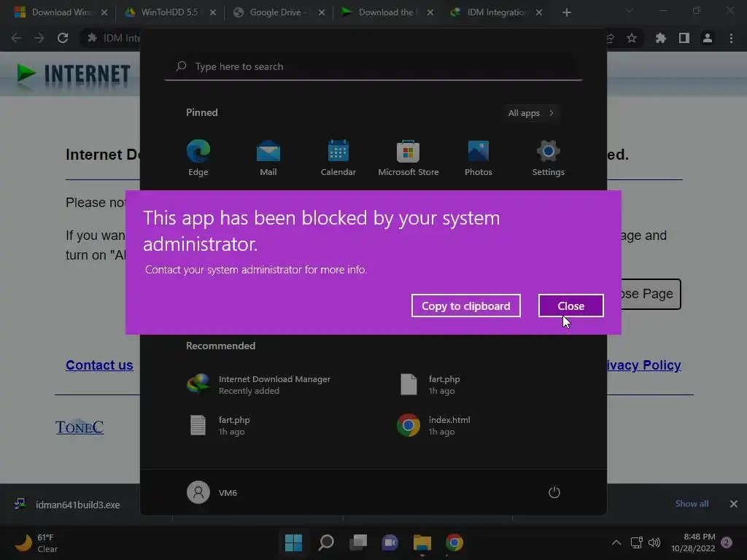
Task: Open volume control tray icon
Action: pos(654,542)
